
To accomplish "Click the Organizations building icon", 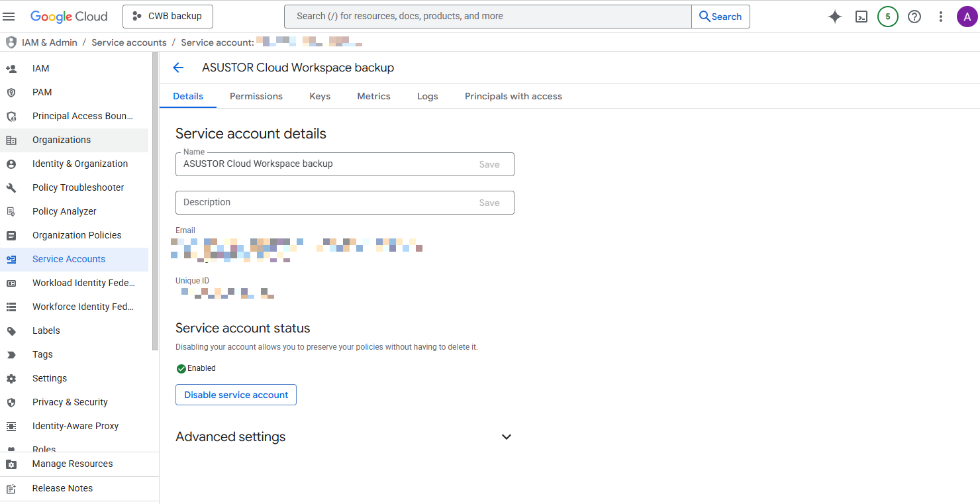I will (11, 140).
